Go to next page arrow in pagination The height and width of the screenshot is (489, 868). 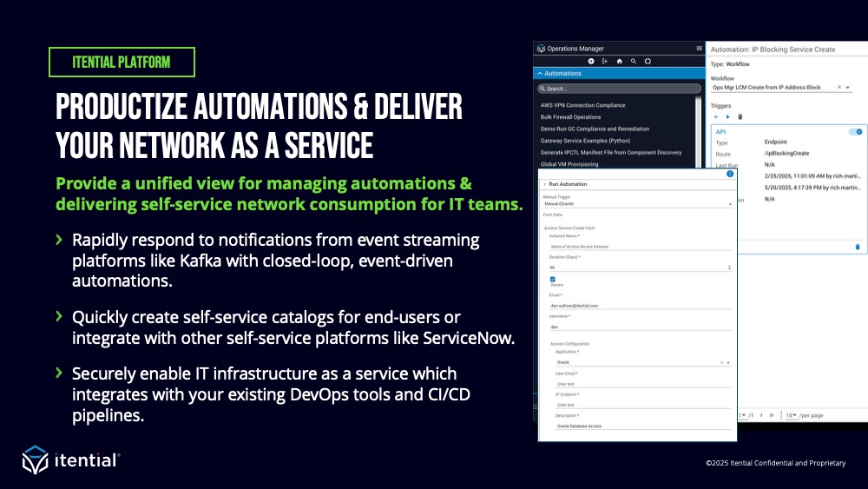tap(761, 415)
